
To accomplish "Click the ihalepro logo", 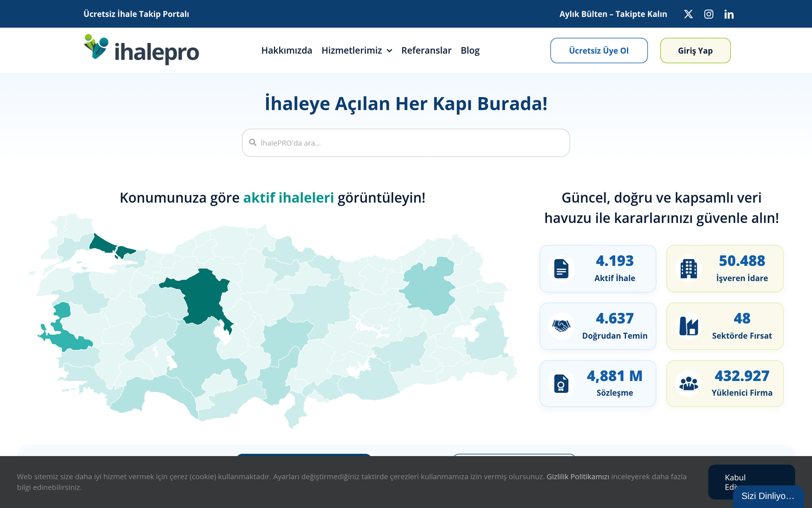I will tap(142, 50).
